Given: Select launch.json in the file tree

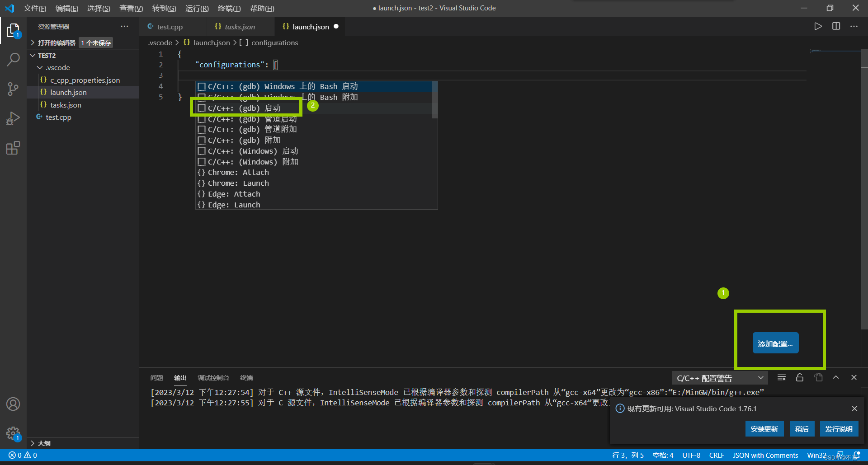Looking at the screenshot, I should 83,92.
